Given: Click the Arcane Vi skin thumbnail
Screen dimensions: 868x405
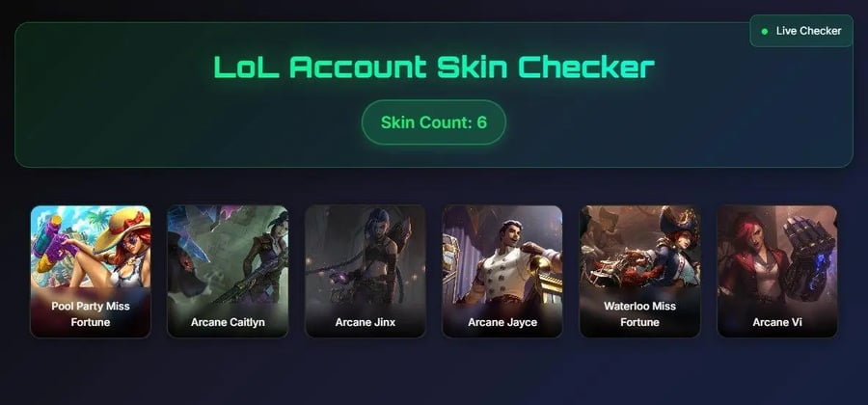Looking at the screenshot, I should pos(777,271).
